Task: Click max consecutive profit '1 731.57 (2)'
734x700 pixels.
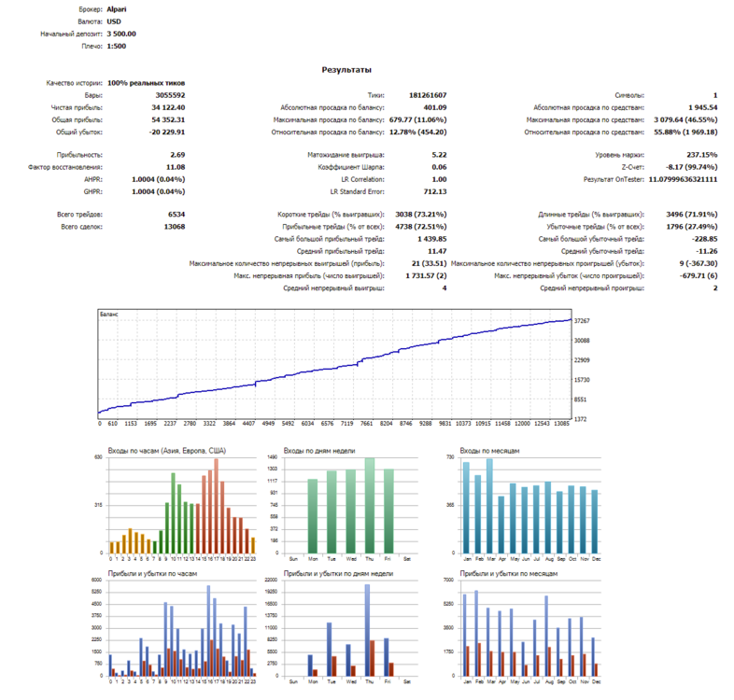Action: point(426,275)
